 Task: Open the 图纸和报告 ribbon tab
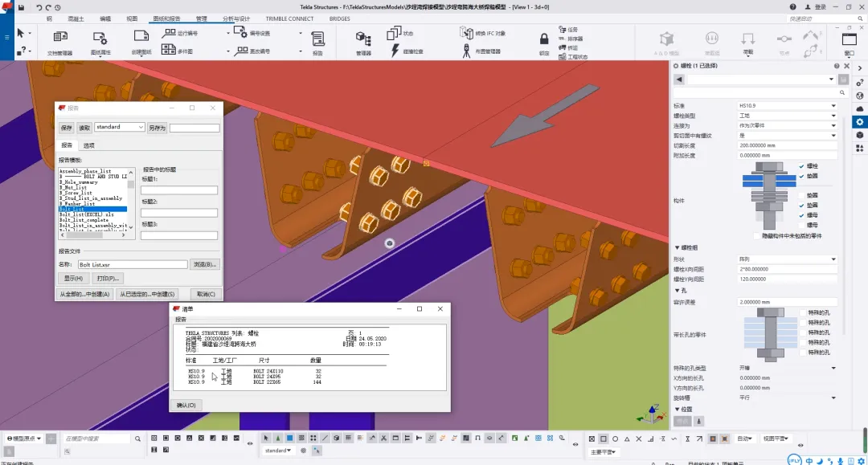click(x=166, y=18)
